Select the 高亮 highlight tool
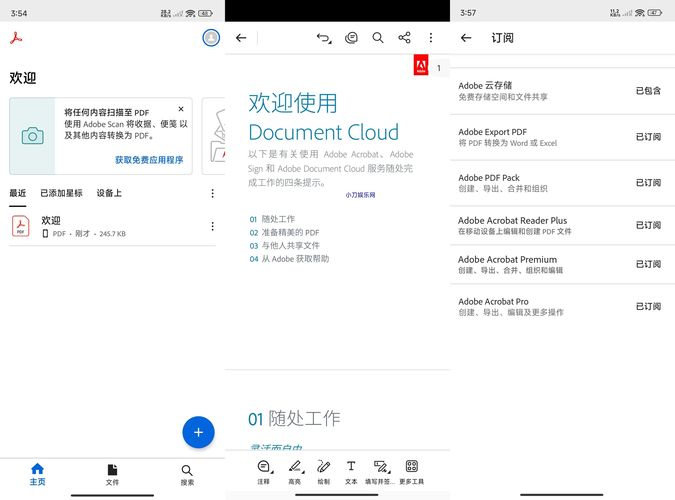 [x=294, y=472]
